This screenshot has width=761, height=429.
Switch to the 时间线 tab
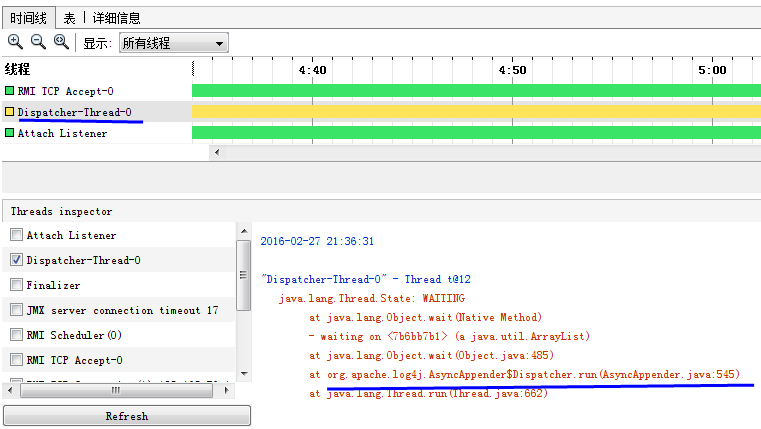[x=28, y=18]
